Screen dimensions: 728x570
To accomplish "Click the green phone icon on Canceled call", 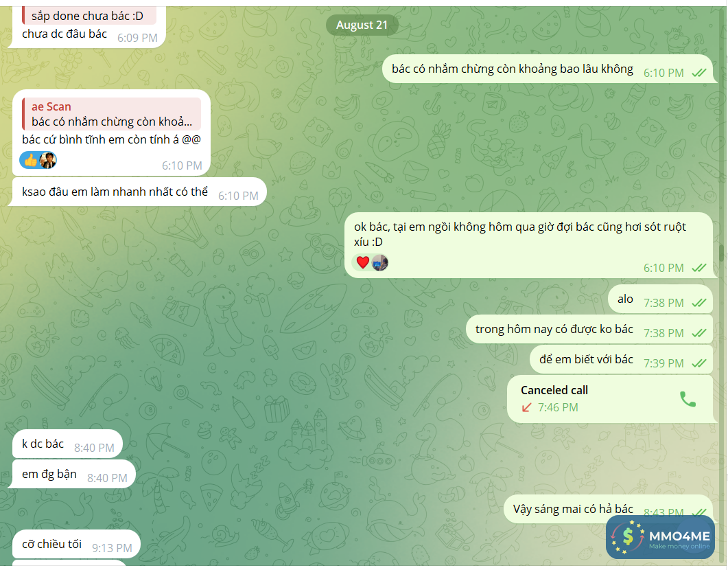I will pos(688,399).
